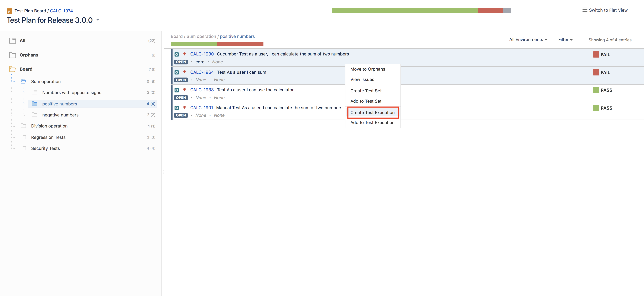Open the CALC-1930 issue link
644x296 pixels.
tap(202, 54)
